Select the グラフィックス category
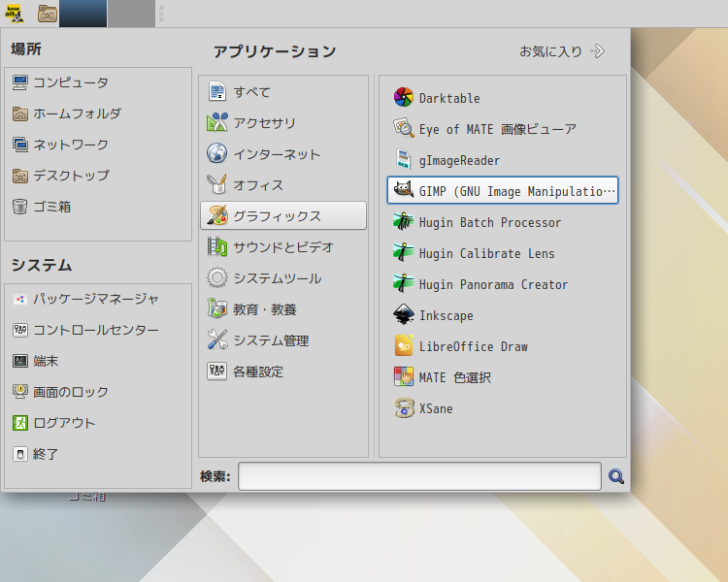 (x=283, y=215)
